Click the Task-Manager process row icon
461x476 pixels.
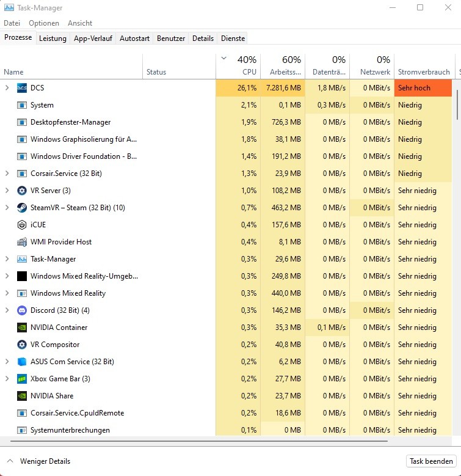click(x=22, y=259)
